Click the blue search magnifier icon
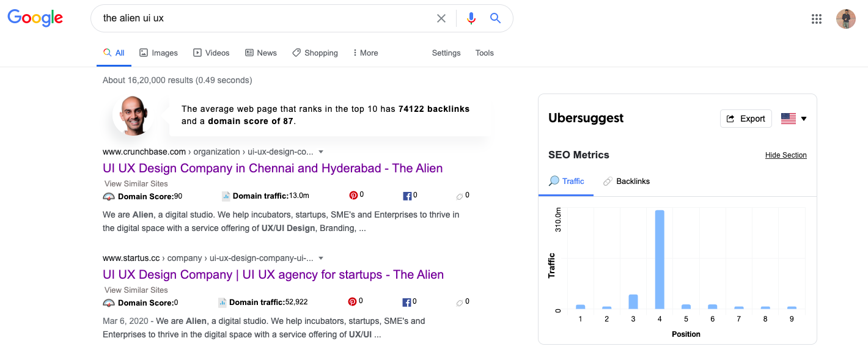The height and width of the screenshot is (360, 868). click(495, 18)
